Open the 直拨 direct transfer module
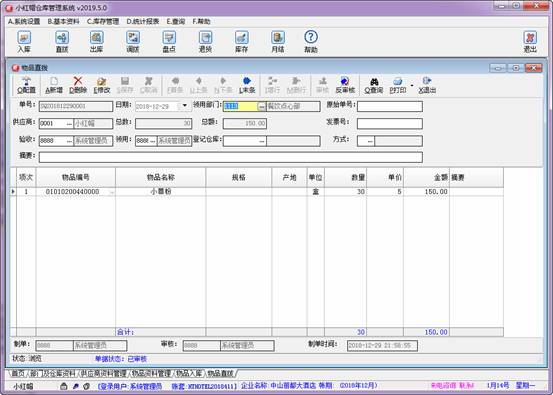Screen dimensions: 553x395 [62, 42]
